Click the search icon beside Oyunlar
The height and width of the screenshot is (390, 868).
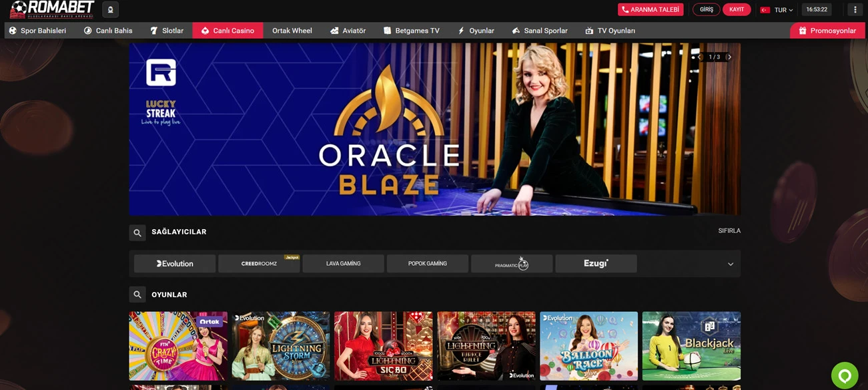137,295
